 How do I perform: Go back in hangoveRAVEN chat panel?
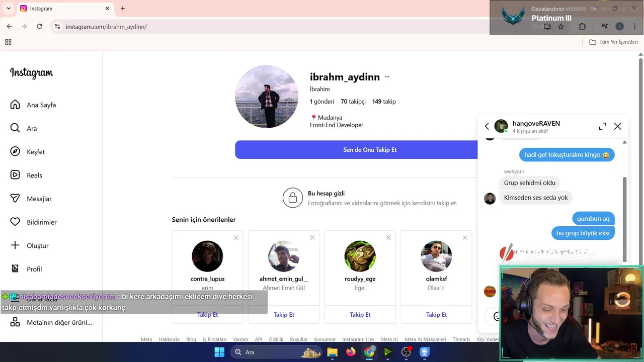(487, 126)
